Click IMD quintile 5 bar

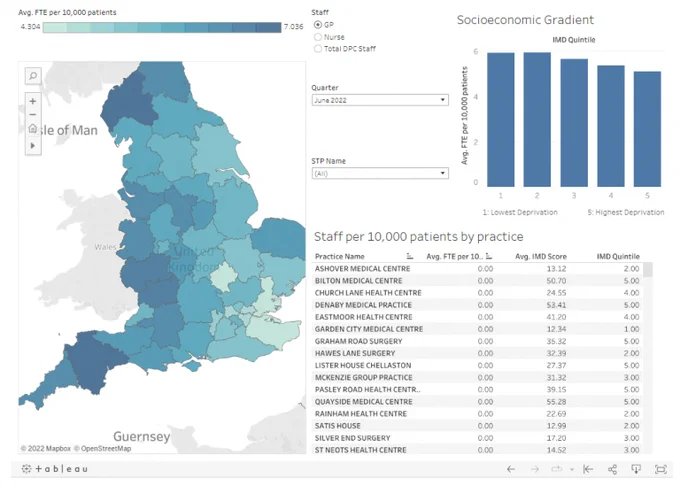(647, 129)
